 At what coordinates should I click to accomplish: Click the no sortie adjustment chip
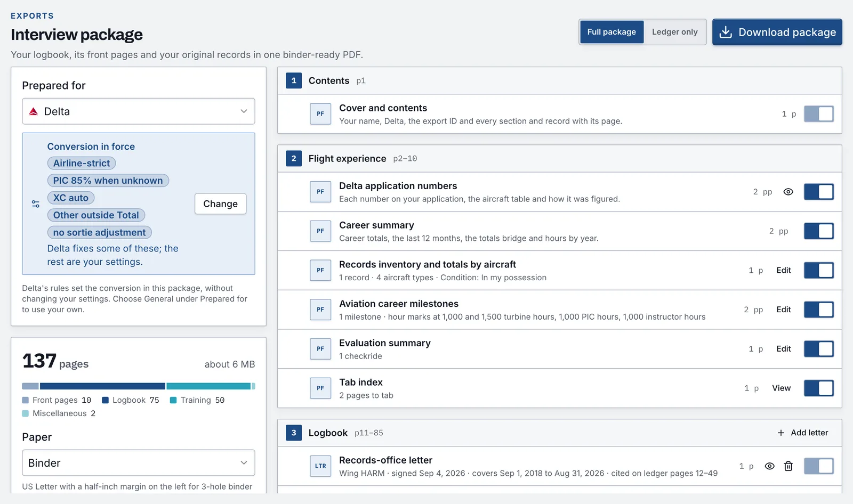click(100, 232)
